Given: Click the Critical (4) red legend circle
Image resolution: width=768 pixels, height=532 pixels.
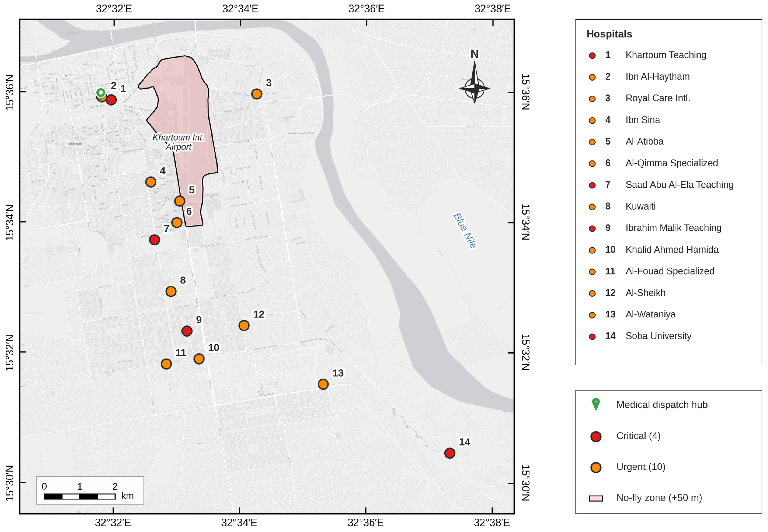Looking at the screenshot, I should click(596, 436).
